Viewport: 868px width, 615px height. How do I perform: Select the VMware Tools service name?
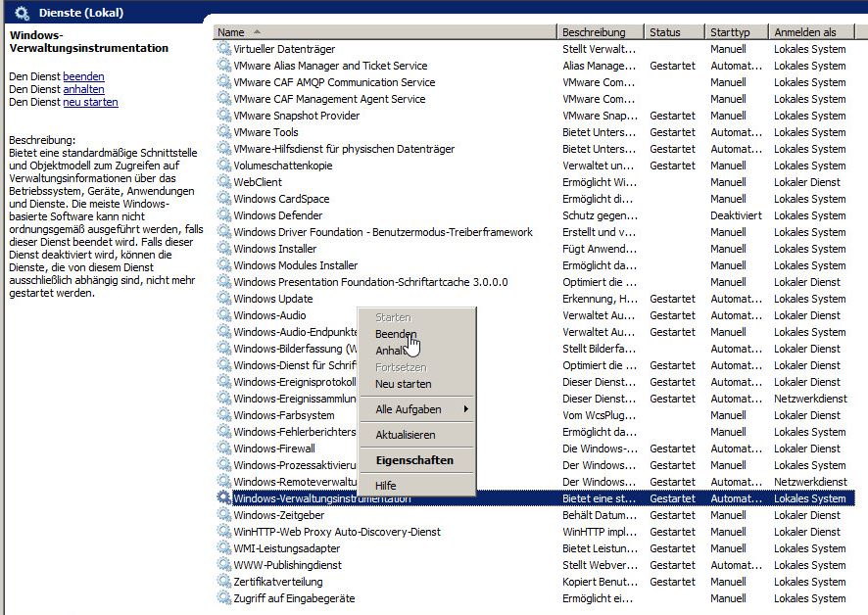(x=265, y=132)
